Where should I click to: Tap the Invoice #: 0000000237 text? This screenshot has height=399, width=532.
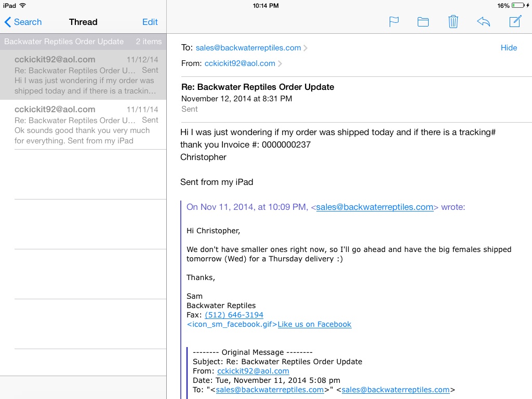pos(265,145)
